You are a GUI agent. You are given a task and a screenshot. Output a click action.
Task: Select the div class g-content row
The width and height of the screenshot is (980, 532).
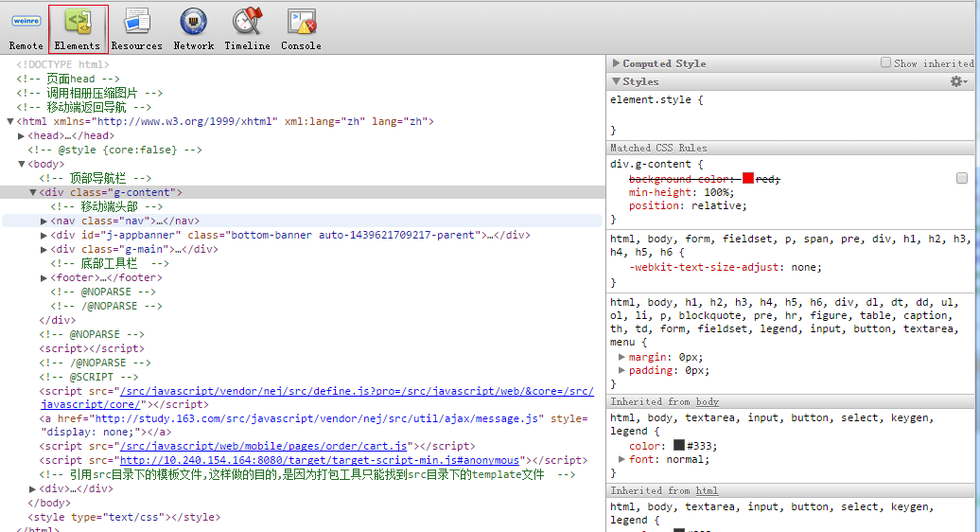click(302, 193)
